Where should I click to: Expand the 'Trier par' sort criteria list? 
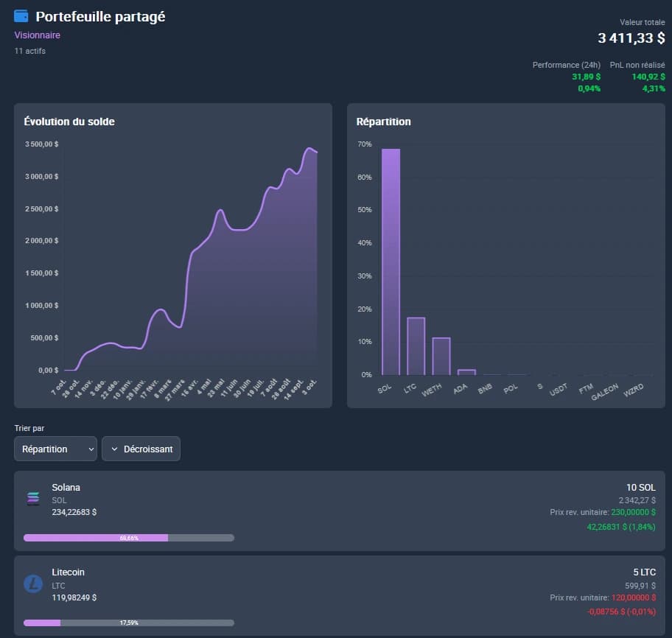click(55, 449)
